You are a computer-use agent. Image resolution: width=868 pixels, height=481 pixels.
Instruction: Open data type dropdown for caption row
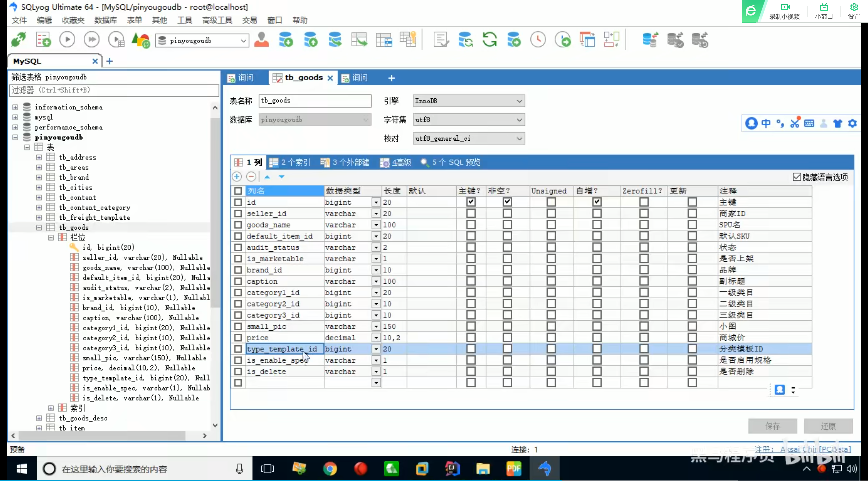(376, 281)
